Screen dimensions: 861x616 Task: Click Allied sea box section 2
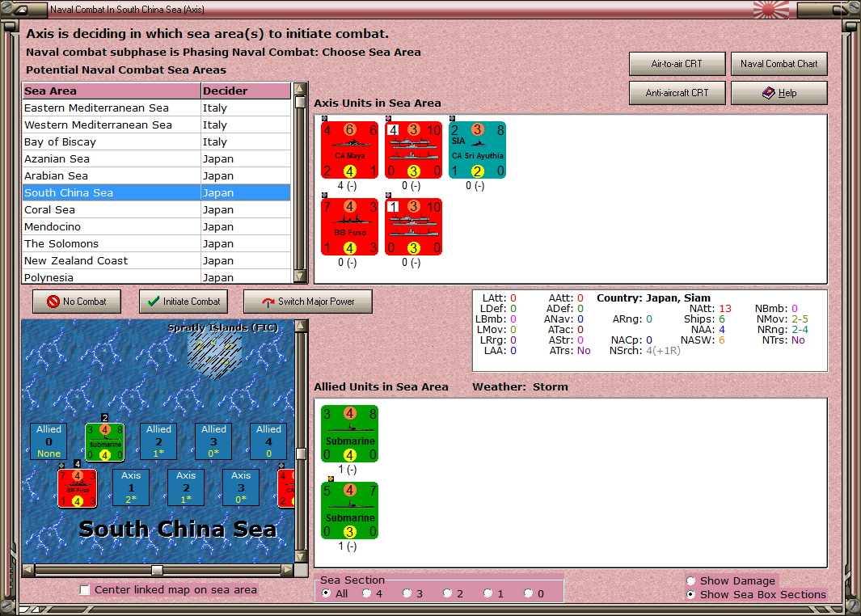pyautogui.click(x=158, y=441)
